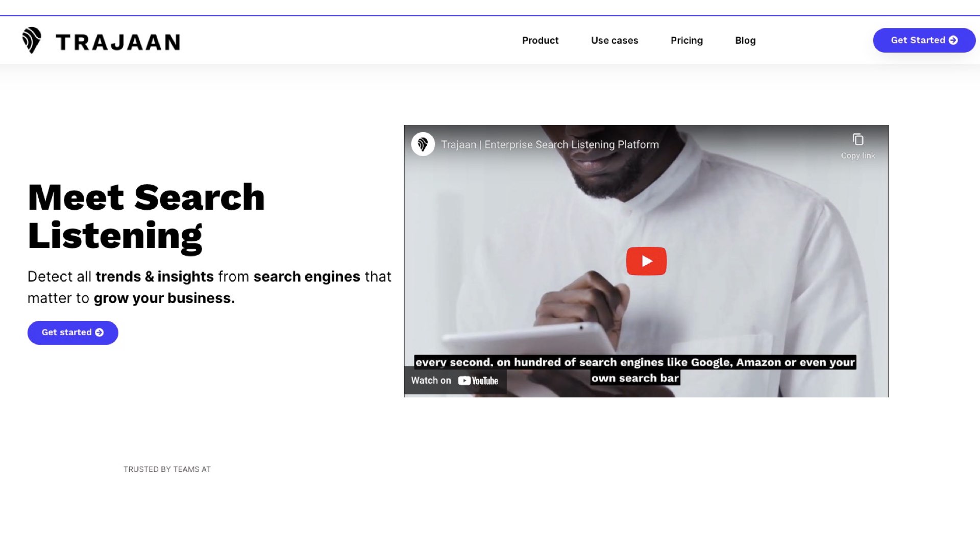Click the arrow icon in hero Get started
The image size is (980, 551).
pyautogui.click(x=100, y=333)
